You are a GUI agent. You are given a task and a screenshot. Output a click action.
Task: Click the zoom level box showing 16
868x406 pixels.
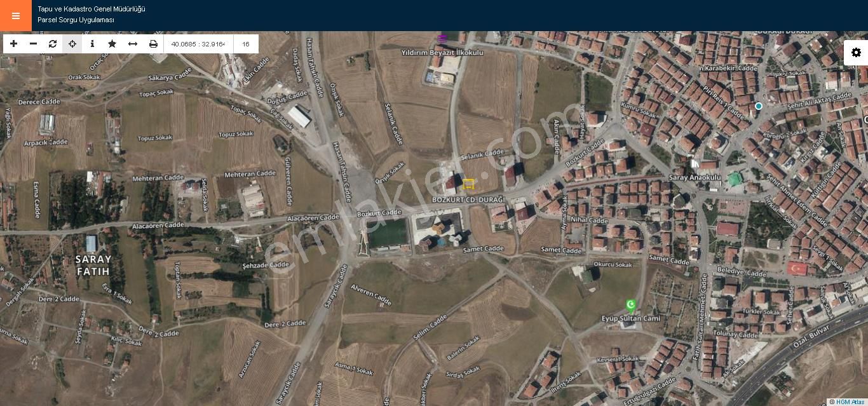pos(246,44)
